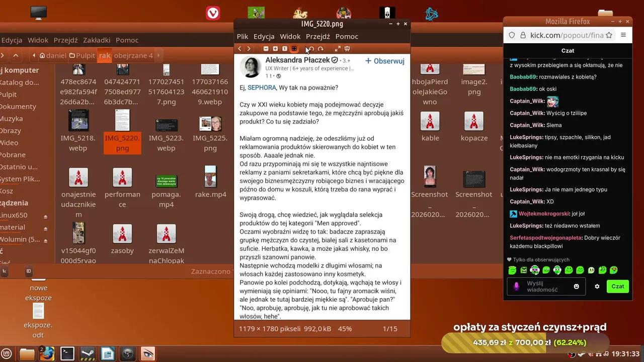The height and width of the screenshot is (362, 644).
Task: Eject the material volume in sidebar
Action: coord(45,228)
